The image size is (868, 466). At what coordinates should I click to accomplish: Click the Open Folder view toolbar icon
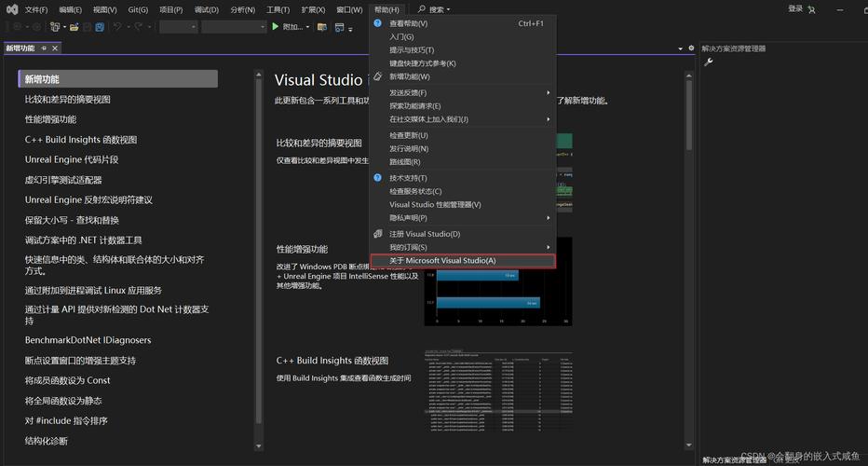tap(321, 27)
